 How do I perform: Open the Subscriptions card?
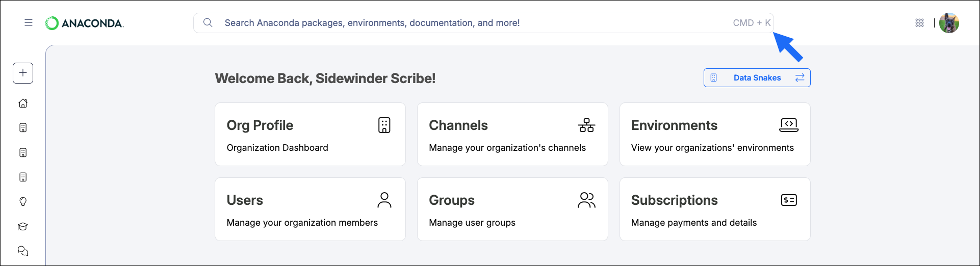point(715,209)
